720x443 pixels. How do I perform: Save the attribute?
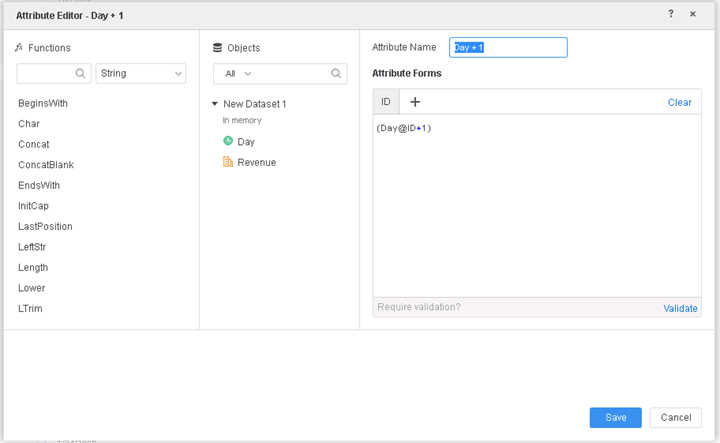[615, 417]
